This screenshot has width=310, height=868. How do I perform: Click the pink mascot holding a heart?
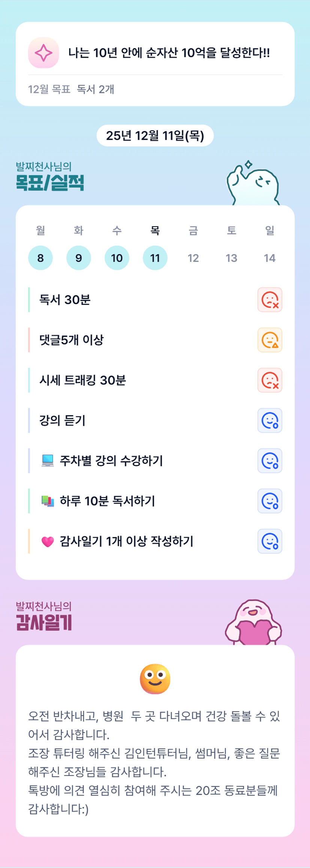(x=253, y=622)
